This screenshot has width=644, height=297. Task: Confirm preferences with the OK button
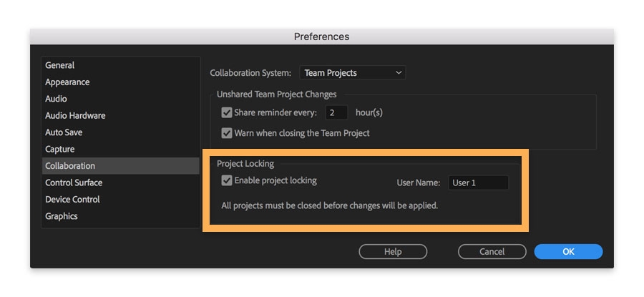568,251
